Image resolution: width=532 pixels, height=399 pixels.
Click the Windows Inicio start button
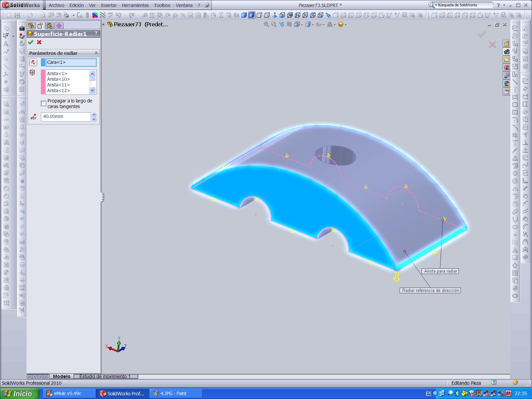click(20, 394)
